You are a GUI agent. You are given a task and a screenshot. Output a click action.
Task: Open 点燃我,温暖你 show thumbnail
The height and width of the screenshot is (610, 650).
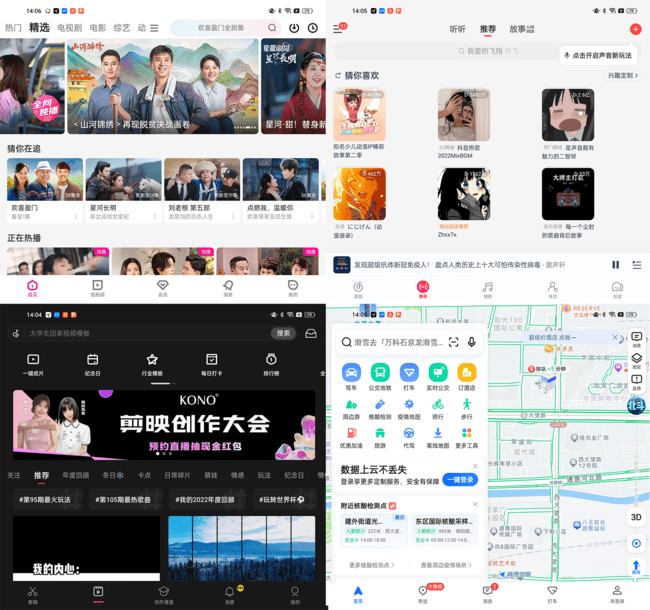[x=281, y=179]
